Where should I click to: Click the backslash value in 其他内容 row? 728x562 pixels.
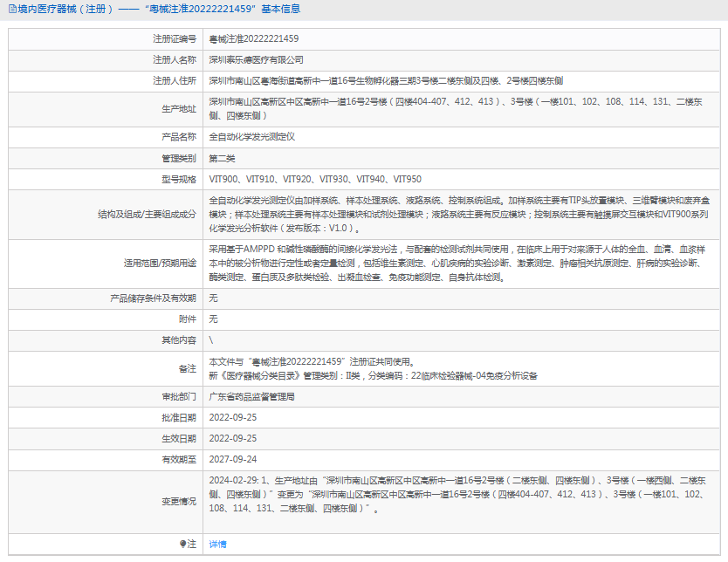(211, 340)
